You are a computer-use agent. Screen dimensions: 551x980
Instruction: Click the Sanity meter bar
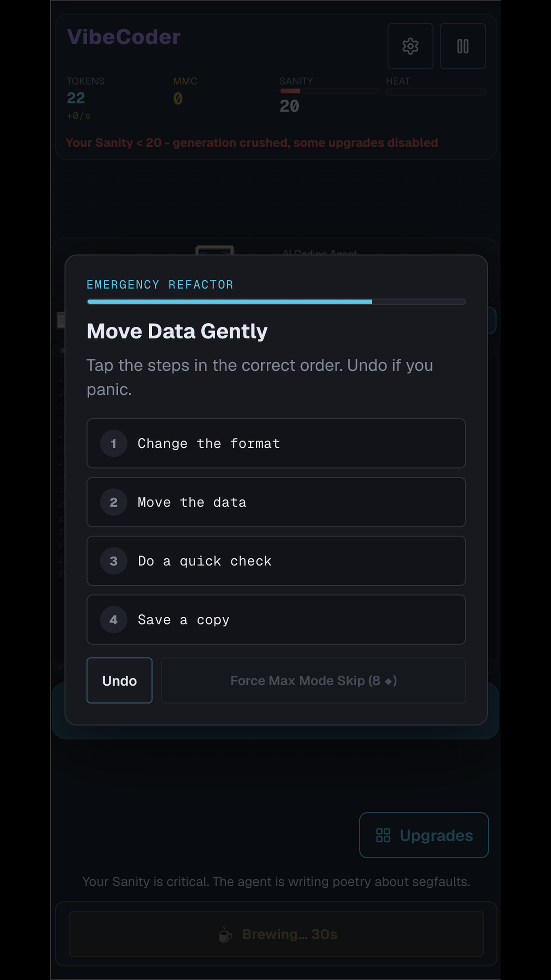pos(329,91)
